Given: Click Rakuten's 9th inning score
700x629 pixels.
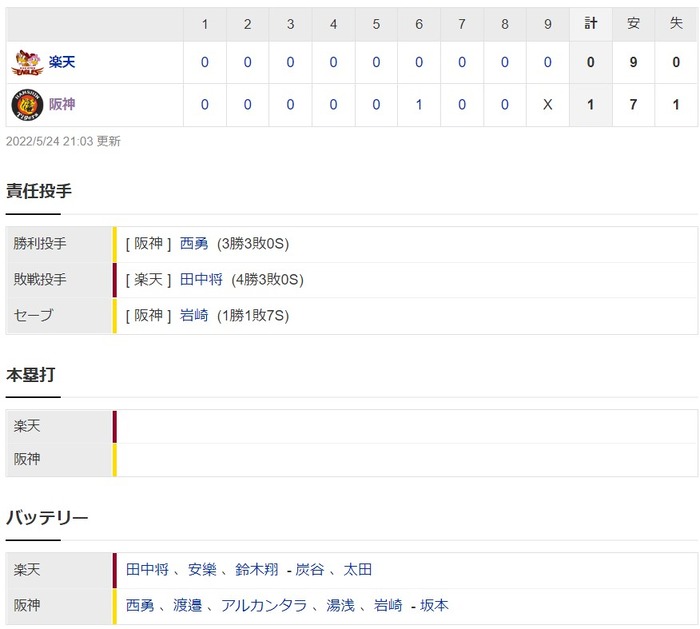Looking at the screenshot, I should (548, 62).
